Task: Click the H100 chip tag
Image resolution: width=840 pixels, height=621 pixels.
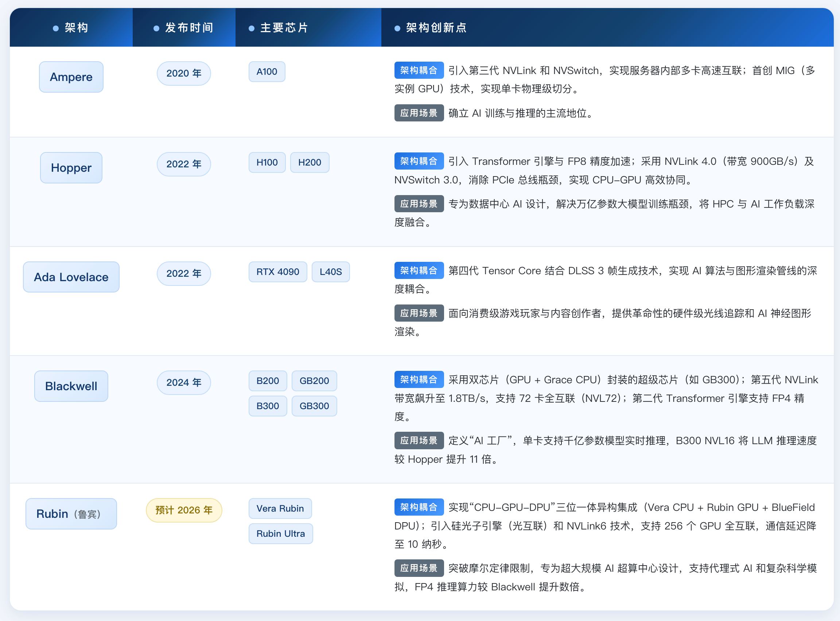Action: (x=267, y=162)
